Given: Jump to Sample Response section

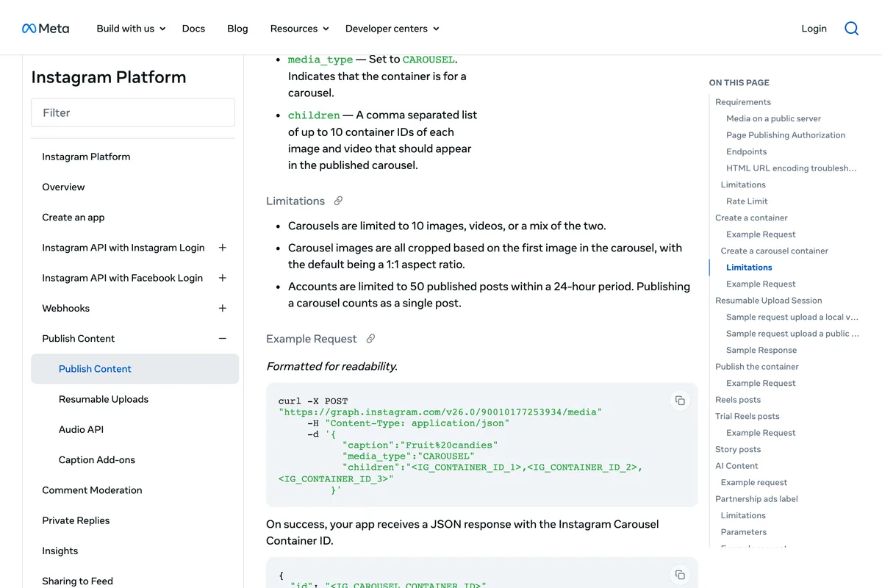Looking at the screenshot, I should [761, 350].
